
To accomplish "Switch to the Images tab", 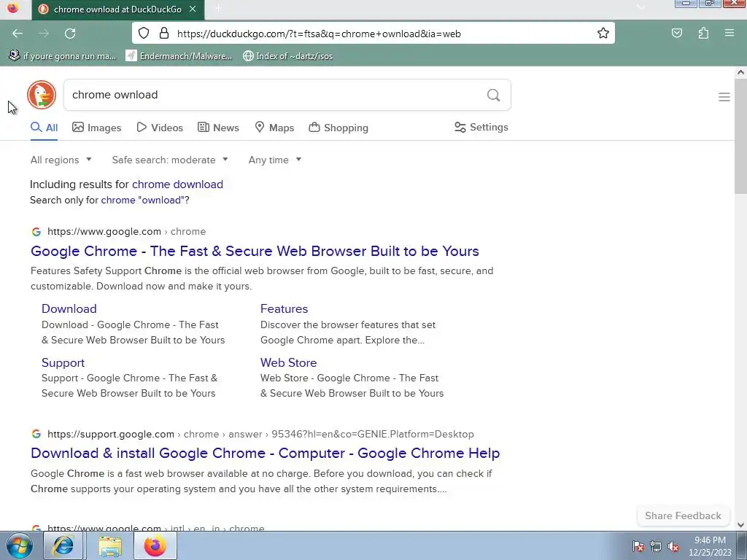I will point(97,128).
